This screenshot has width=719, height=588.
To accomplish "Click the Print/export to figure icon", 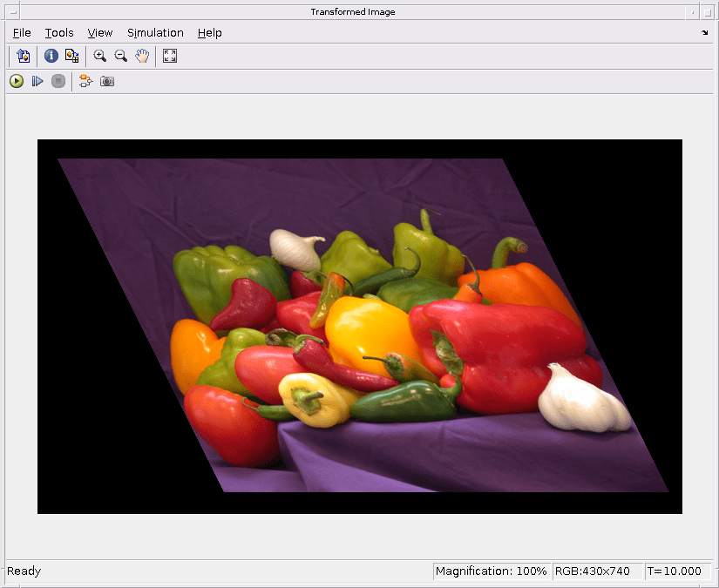I will pyautogui.click(x=23, y=56).
